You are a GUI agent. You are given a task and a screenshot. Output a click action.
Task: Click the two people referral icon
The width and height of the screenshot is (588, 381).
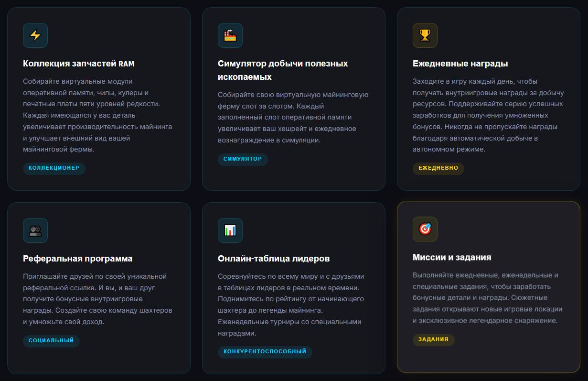[35, 230]
